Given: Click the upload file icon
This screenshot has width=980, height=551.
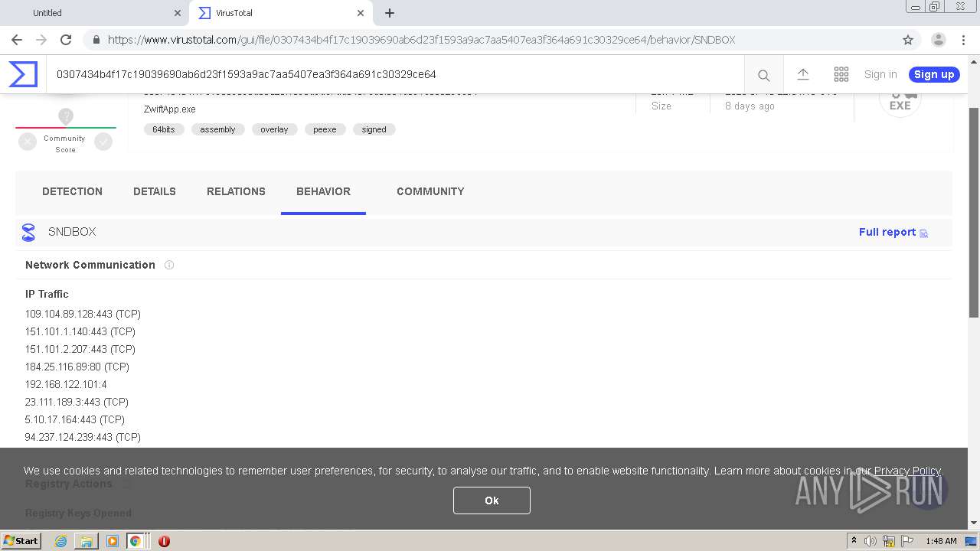Looking at the screenshot, I should click(802, 74).
